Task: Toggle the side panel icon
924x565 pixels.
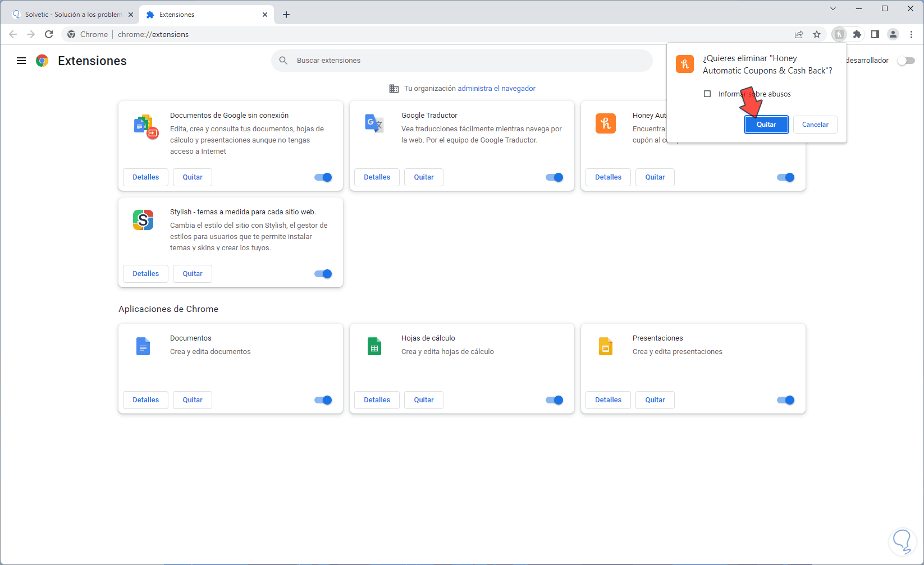Action: pyautogui.click(x=875, y=34)
